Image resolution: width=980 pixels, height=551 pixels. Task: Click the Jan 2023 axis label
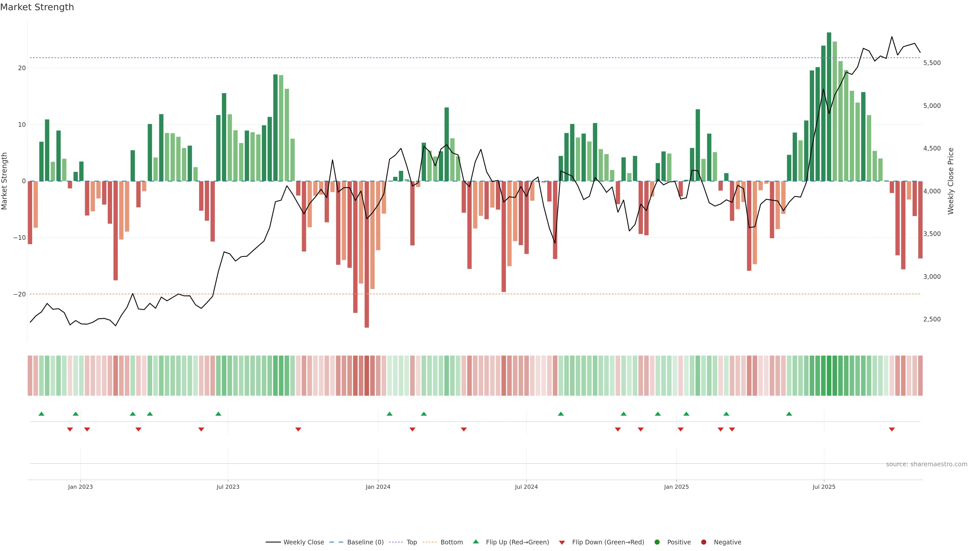pos(80,487)
